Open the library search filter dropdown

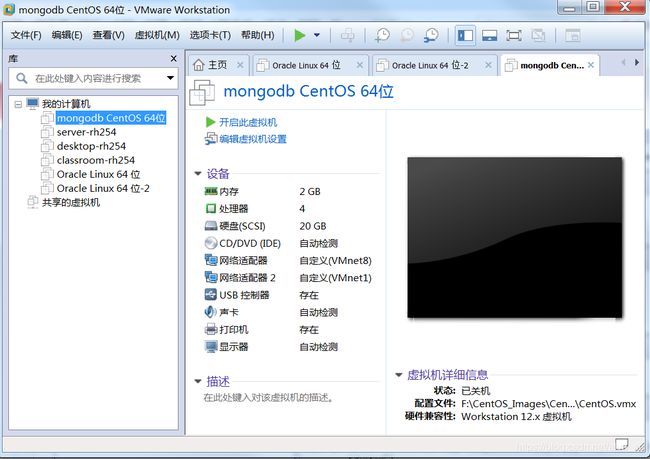point(170,78)
